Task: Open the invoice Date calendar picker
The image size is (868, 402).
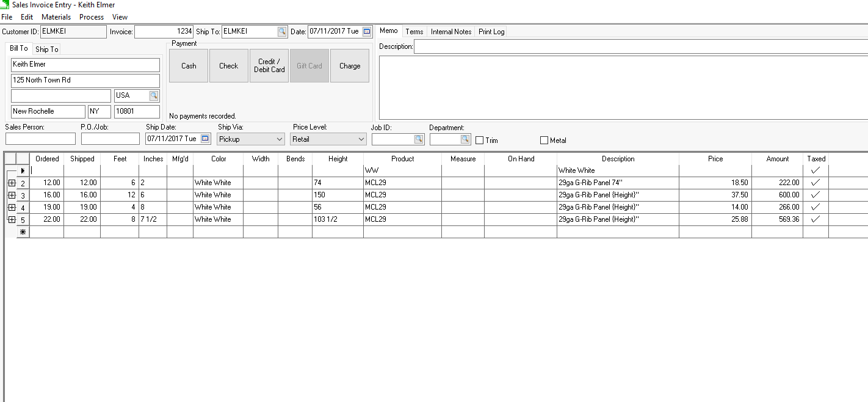Action: tap(367, 31)
